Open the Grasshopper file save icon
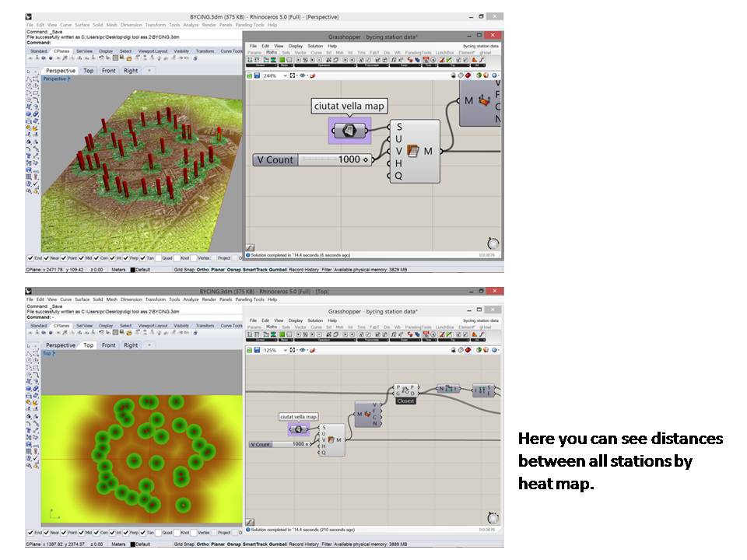747x560 pixels. (x=257, y=75)
